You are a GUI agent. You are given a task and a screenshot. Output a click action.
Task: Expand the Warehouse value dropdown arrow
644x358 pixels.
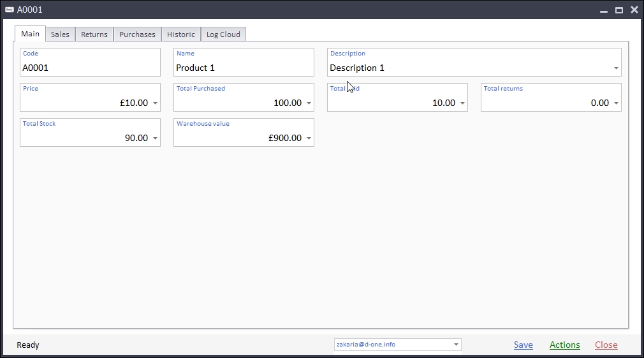[309, 138]
